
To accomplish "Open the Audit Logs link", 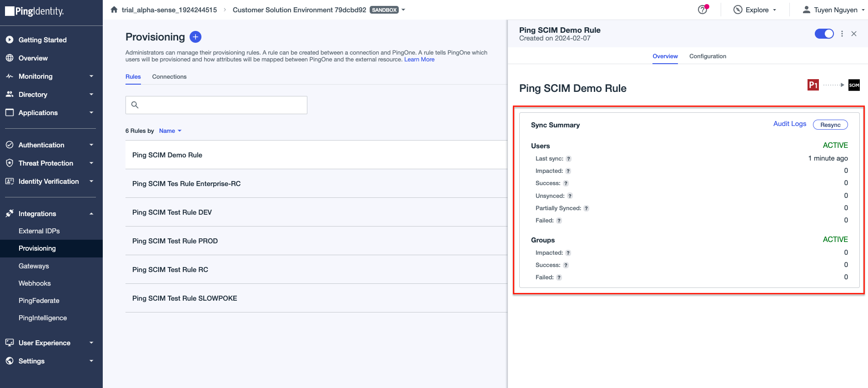I will point(790,124).
